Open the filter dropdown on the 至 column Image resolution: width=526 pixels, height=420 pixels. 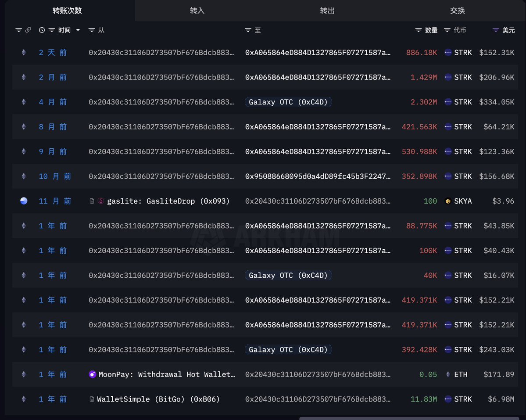tap(248, 30)
